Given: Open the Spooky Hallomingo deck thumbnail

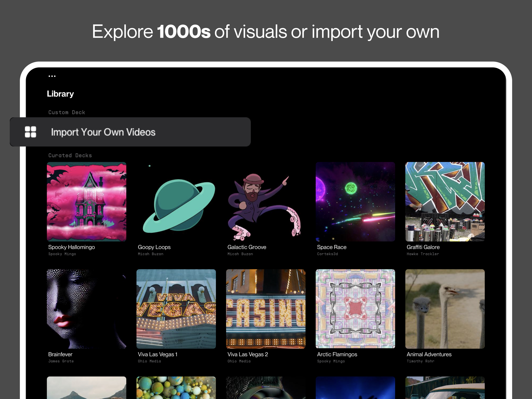Looking at the screenshot, I should 87,202.
